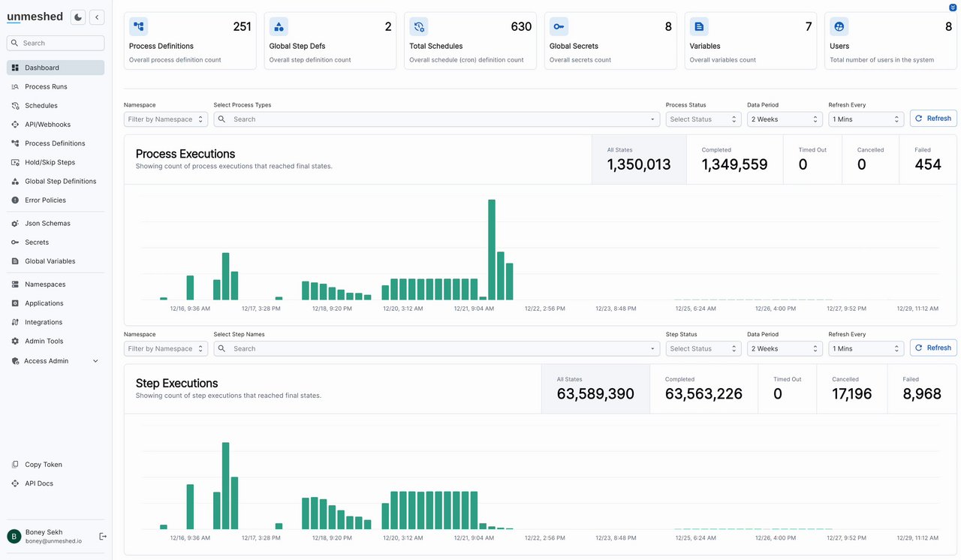Open Process Status dropdown
Image resolution: width=961 pixels, height=560 pixels.
pyautogui.click(x=703, y=119)
